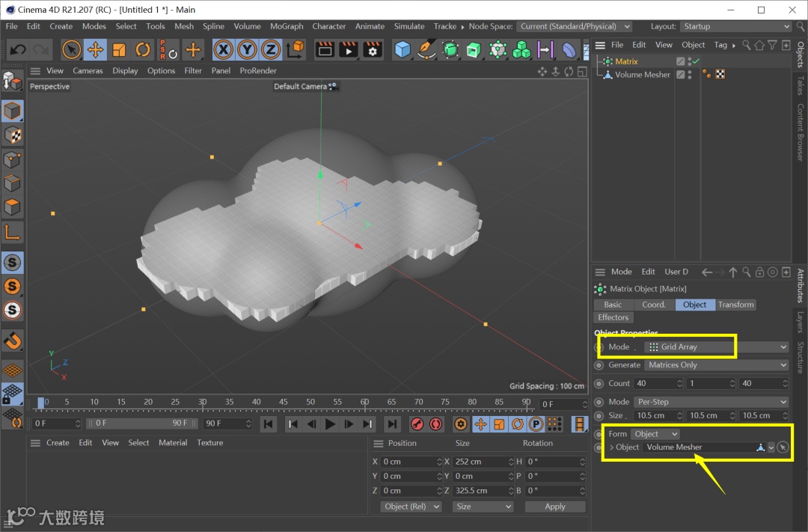Enable the Magnet snap icon in left sidebar
This screenshot has height=532, width=808.
(13, 341)
